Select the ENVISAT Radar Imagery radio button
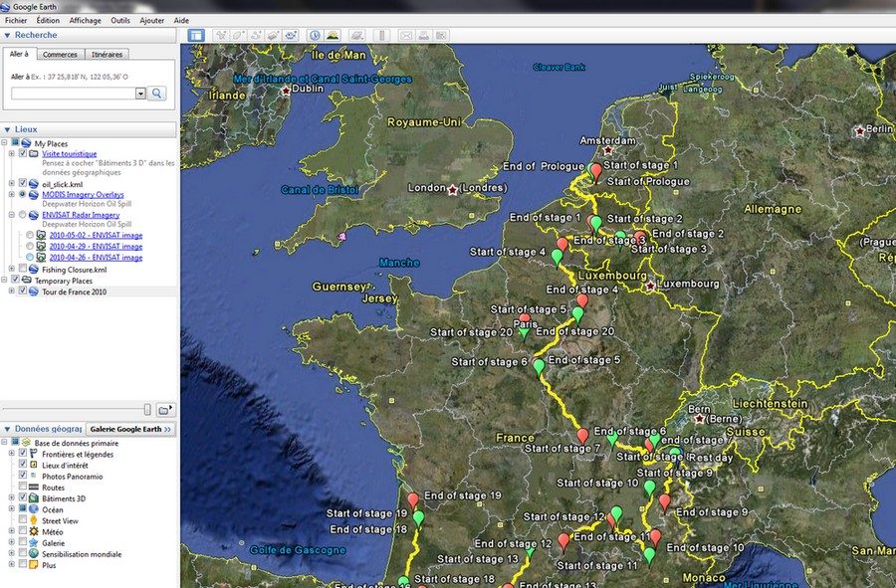 pyautogui.click(x=23, y=215)
